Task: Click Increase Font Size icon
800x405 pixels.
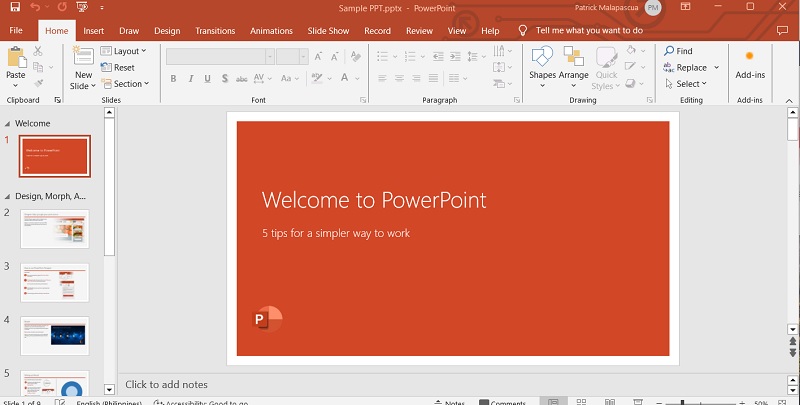Action: [318, 56]
